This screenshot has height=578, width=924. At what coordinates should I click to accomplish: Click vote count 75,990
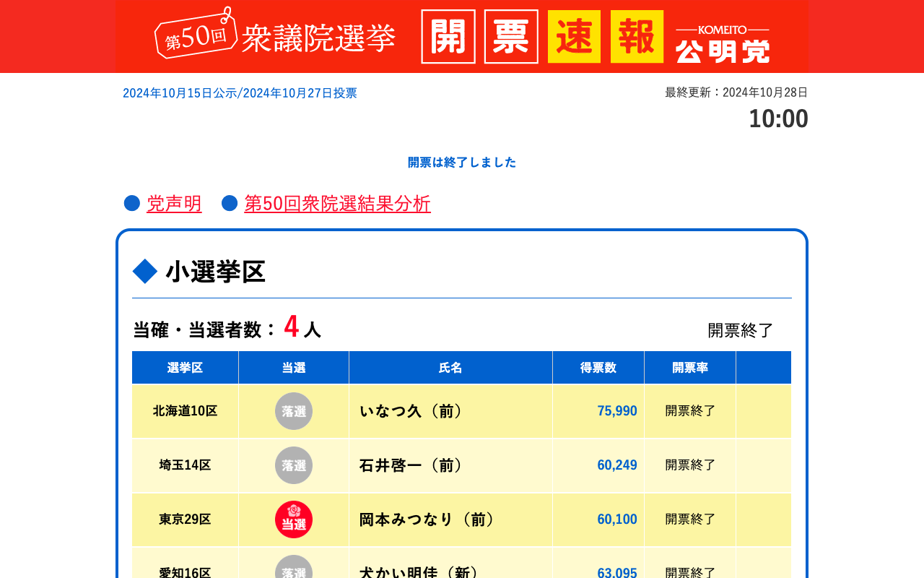tap(617, 411)
